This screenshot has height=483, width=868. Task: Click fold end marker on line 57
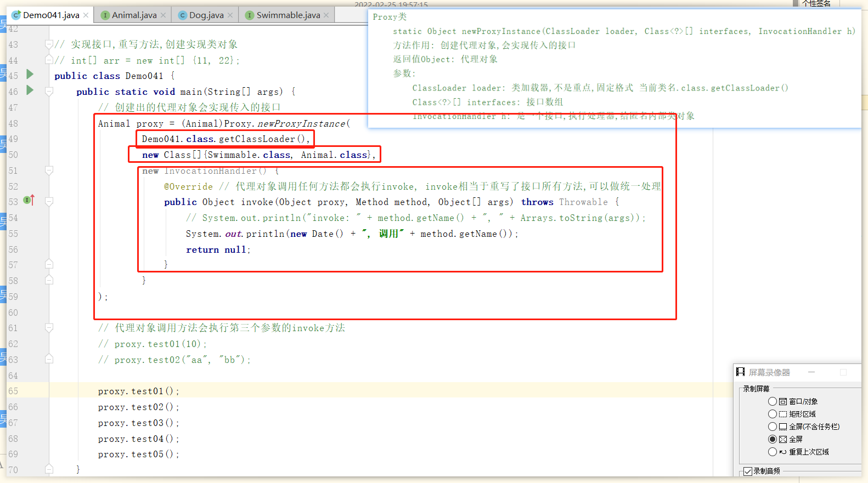(x=49, y=264)
